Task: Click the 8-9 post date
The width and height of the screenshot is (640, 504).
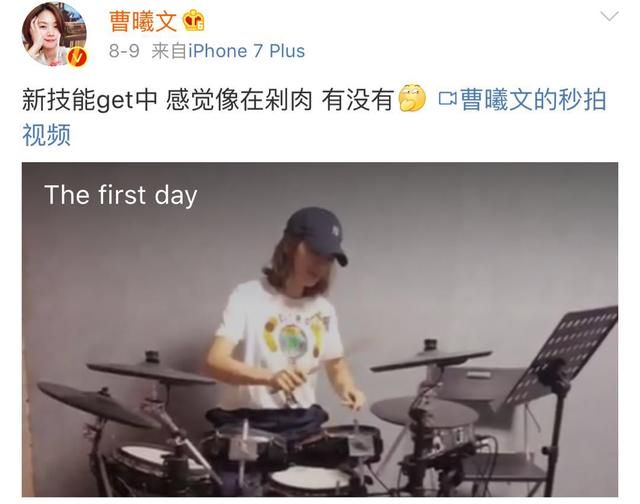Action: [x=124, y=51]
